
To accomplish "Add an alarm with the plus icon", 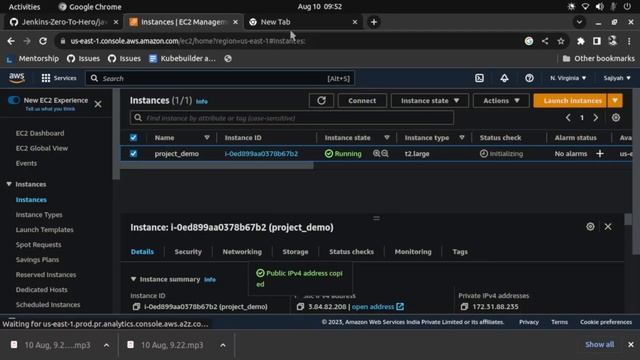I will 600,153.
